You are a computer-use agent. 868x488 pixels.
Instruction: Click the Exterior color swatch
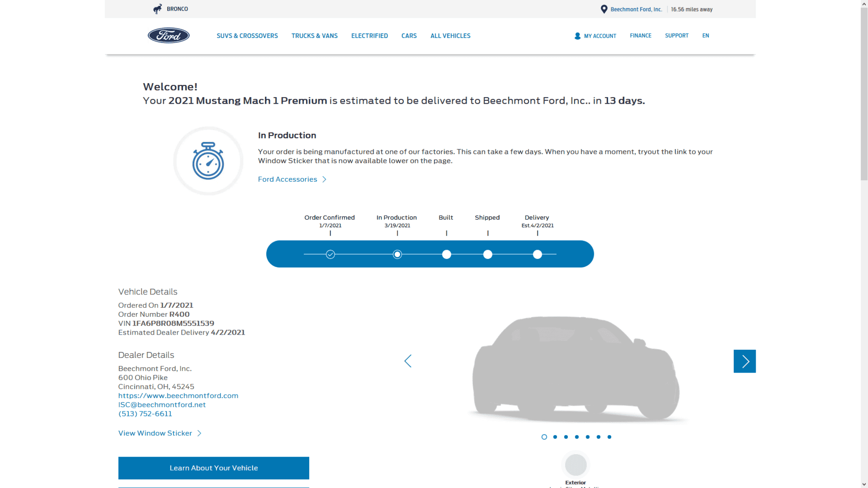[576, 465]
